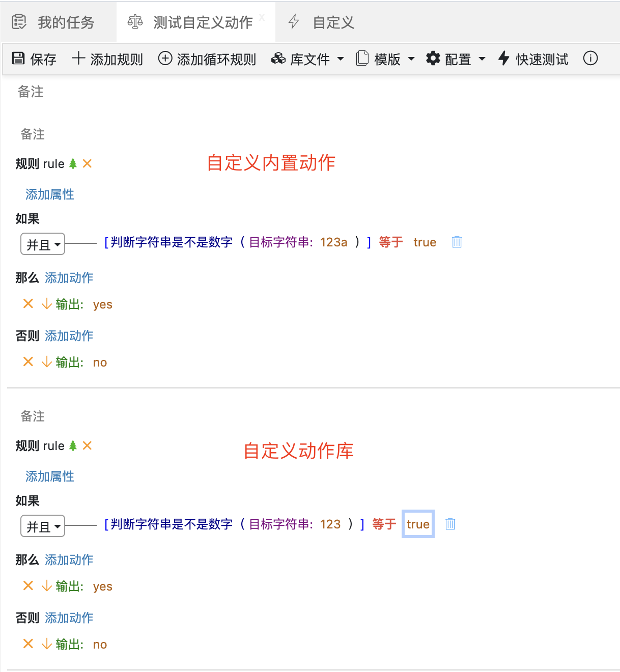
Task: Click trash icon beside the 123 condition
Action: pyautogui.click(x=450, y=524)
